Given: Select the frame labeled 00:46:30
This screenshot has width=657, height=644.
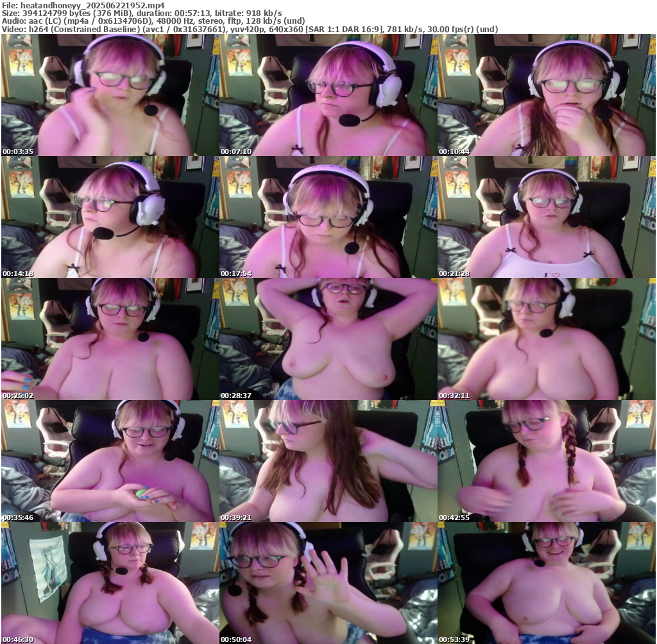Looking at the screenshot, I should tap(110, 582).
